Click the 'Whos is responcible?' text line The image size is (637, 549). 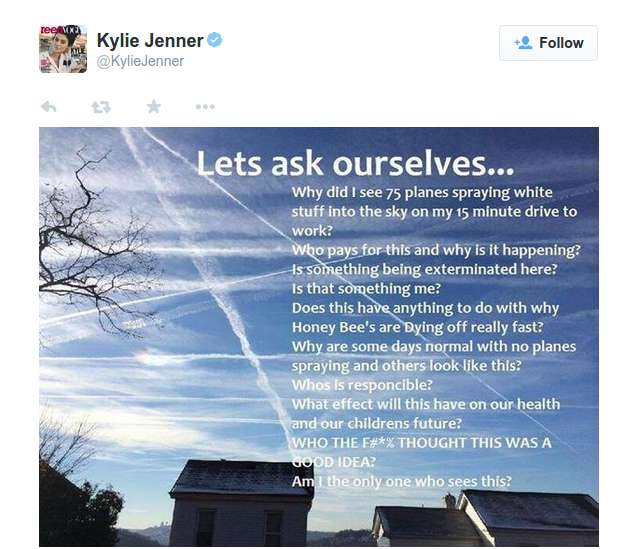click(x=362, y=385)
